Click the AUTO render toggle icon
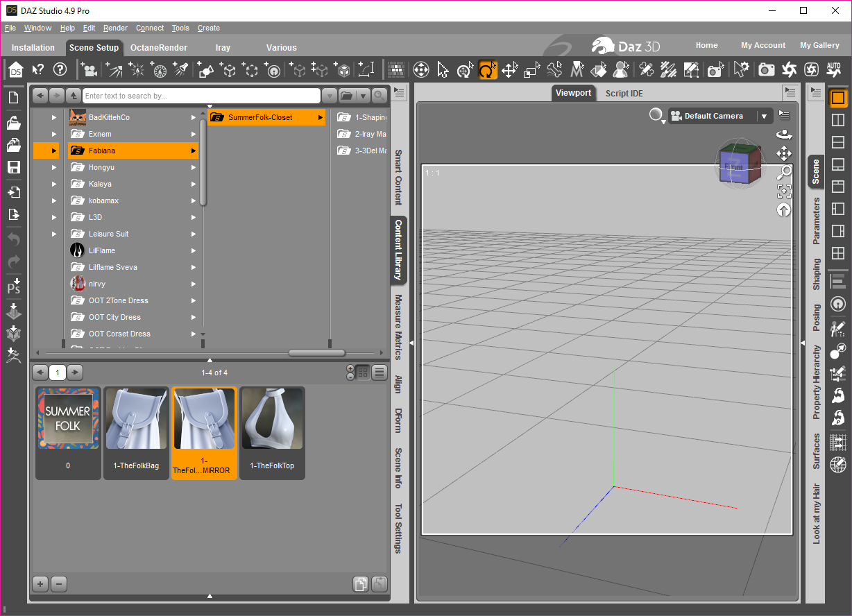The image size is (852, 616). [x=834, y=69]
